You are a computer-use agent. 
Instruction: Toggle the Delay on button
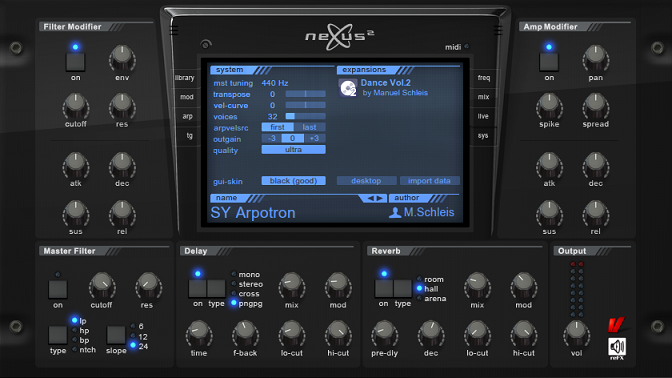pyautogui.click(x=198, y=288)
